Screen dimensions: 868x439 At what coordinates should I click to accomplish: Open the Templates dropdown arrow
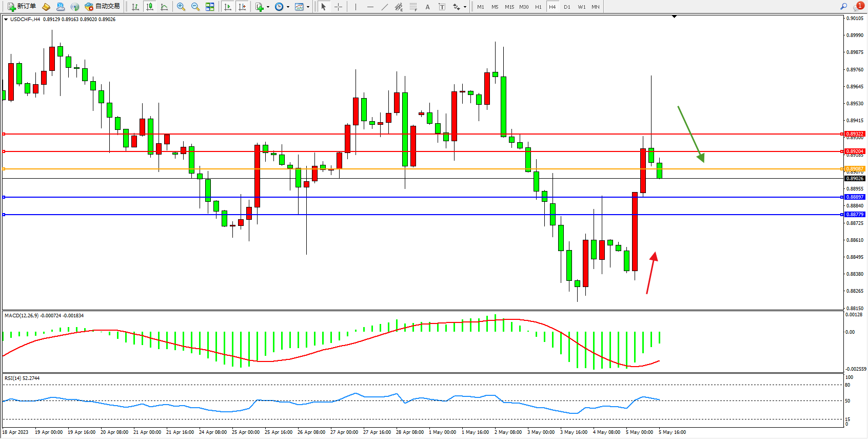(308, 7)
